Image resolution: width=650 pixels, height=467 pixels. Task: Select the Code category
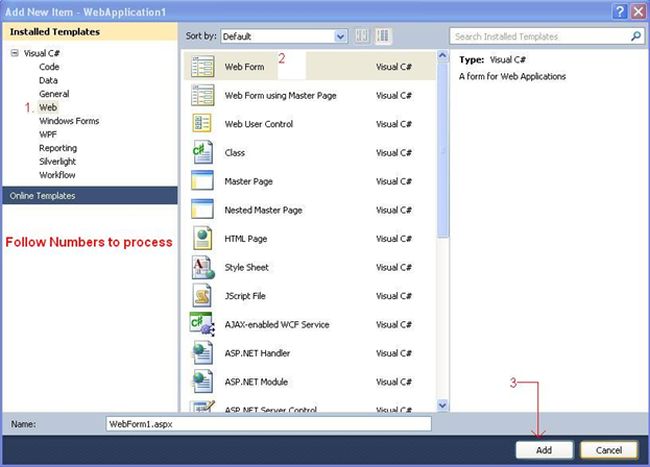[x=49, y=67]
